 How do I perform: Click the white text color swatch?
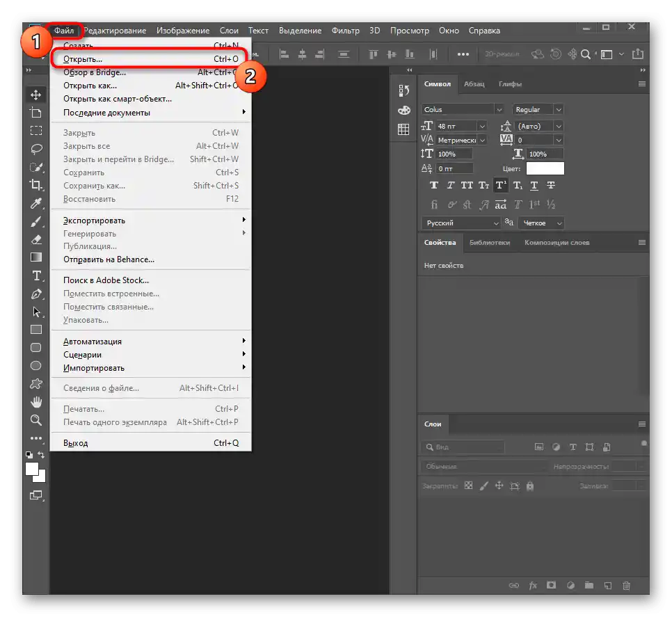545,168
